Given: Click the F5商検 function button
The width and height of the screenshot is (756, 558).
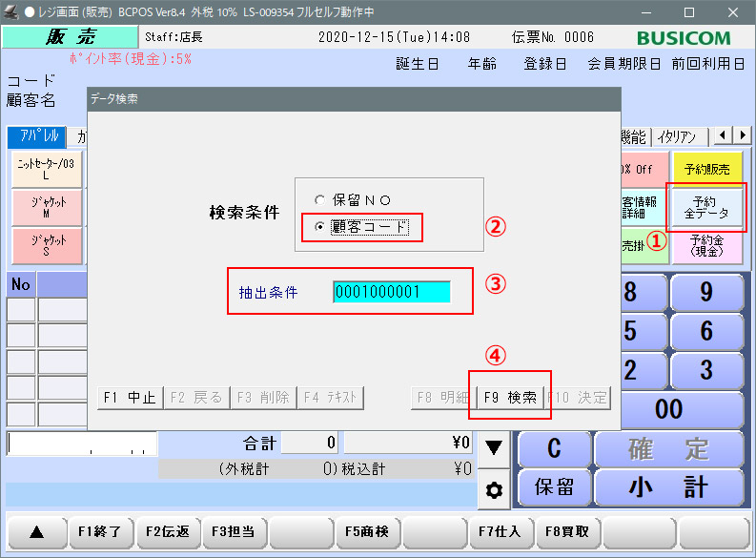Looking at the screenshot, I should [x=367, y=532].
